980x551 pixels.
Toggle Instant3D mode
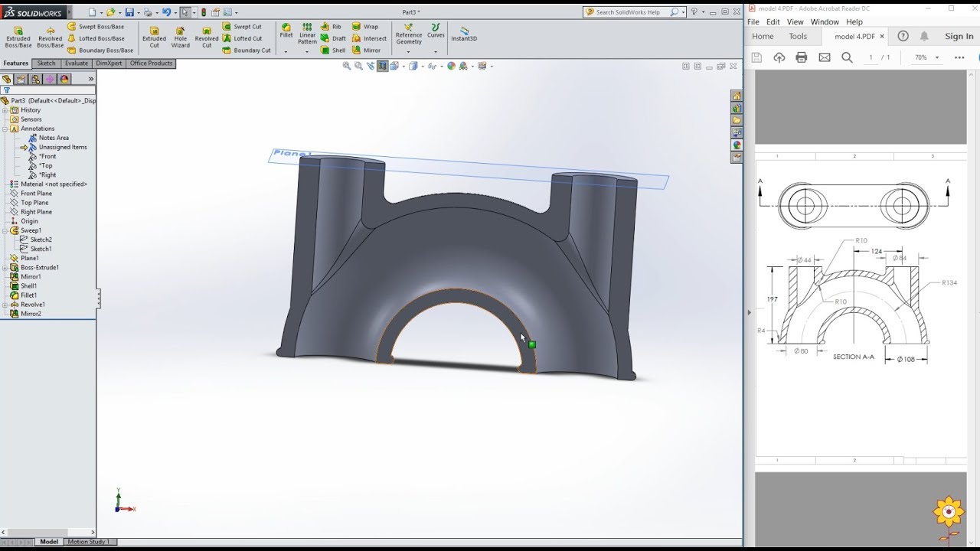click(x=464, y=34)
